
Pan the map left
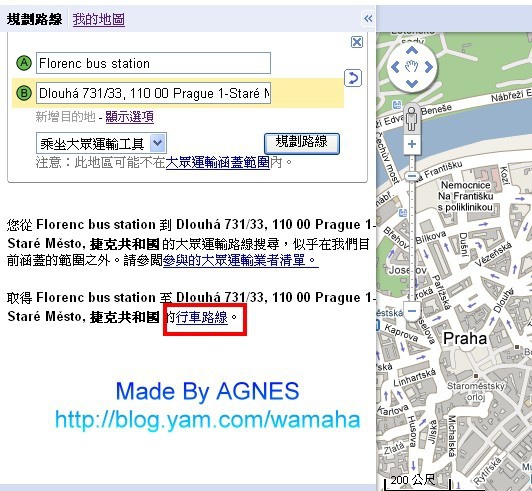tap(395, 67)
